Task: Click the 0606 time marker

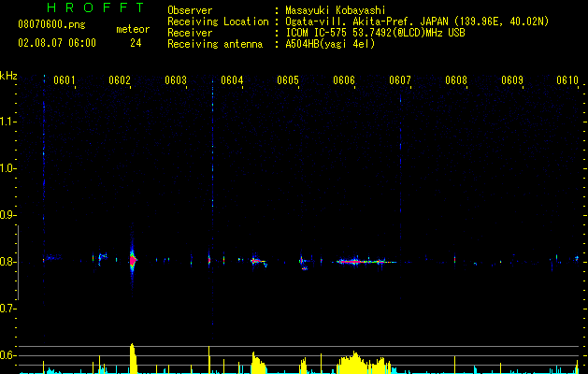Action: (344, 80)
